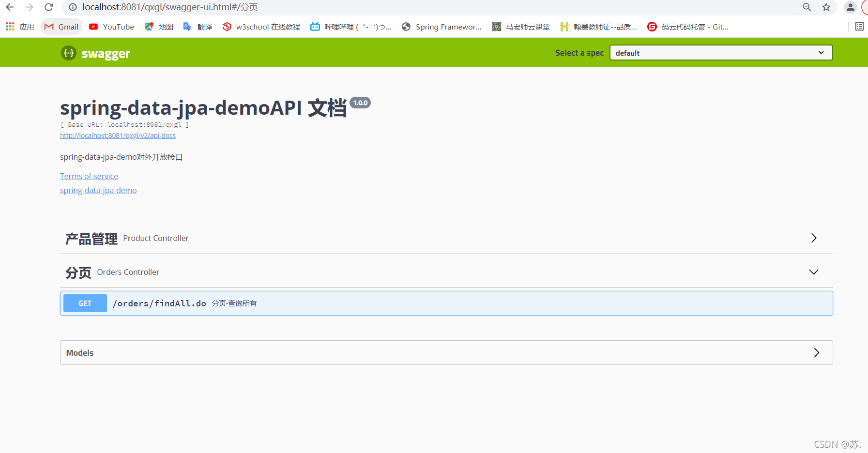Screen dimensions: 868x453
Task: Click the swagger header title text
Action: (106, 53)
